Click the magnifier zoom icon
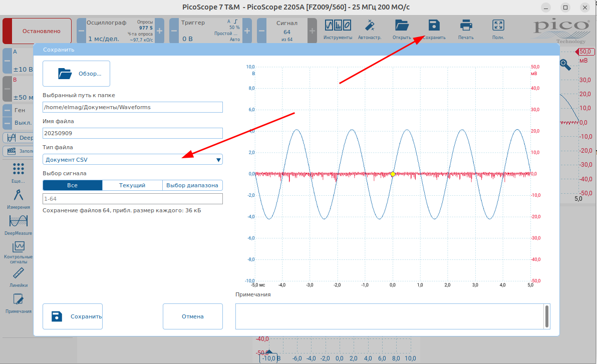This screenshot has height=364, width=597. pos(565,64)
